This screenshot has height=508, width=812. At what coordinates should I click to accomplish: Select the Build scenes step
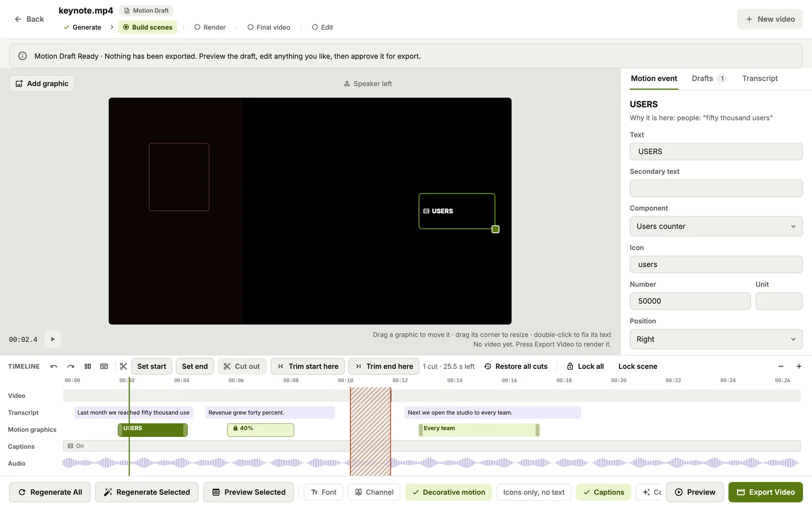click(x=148, y=27)
